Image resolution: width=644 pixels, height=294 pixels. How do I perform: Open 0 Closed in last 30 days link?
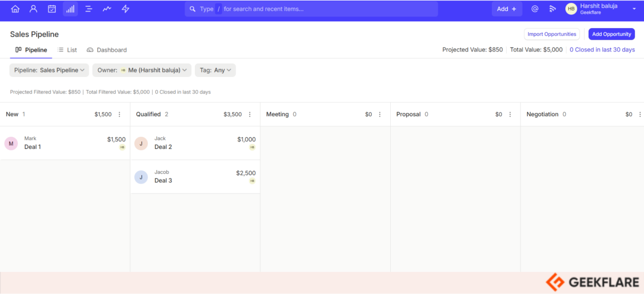[x=602, y=49]
